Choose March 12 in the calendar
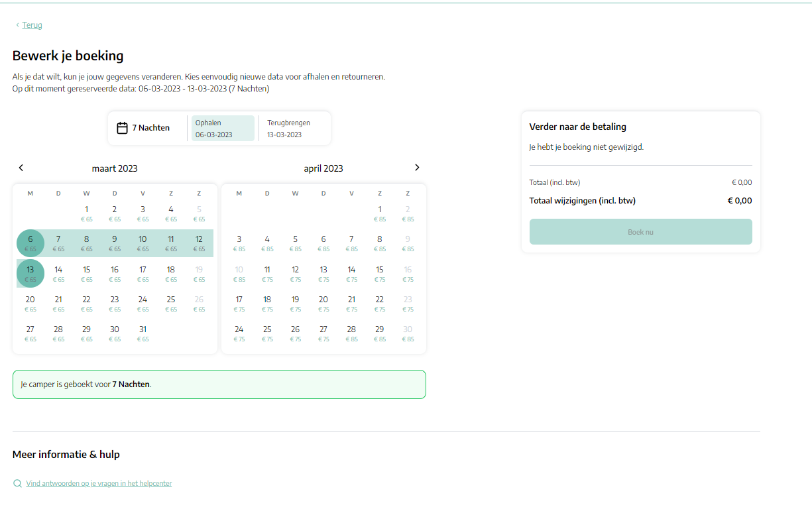812x515 pixels. [200, 243]
